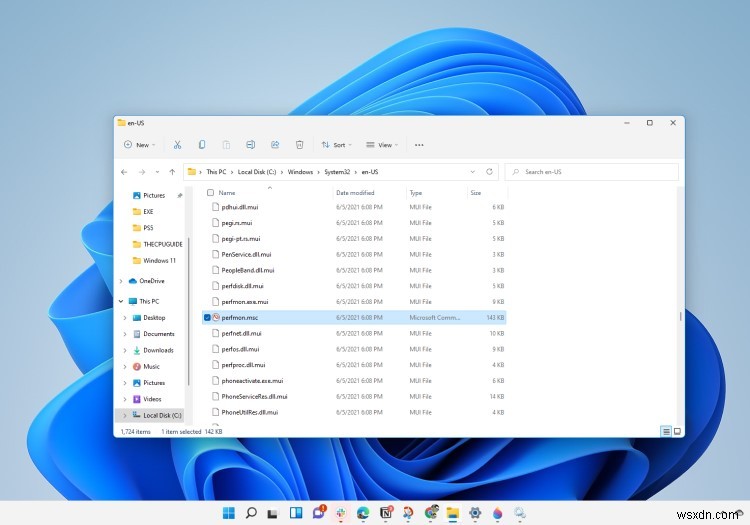Click This PC in address breadcrumb

(216, 172)
